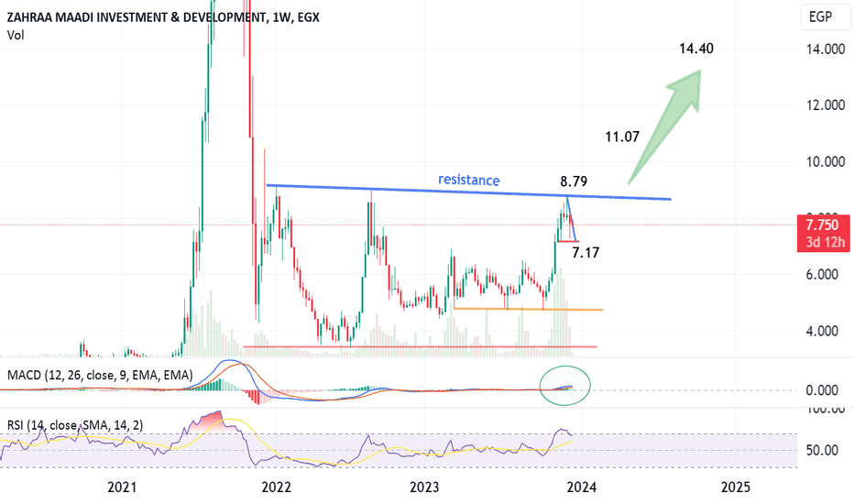Select the green ellipse on MACD pane
Viewport: 854px width, 504px height.
pos(564,386)
